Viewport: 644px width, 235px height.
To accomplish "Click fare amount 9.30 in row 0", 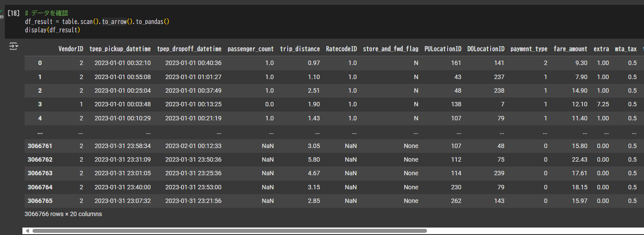I will [x=581, y=63].
